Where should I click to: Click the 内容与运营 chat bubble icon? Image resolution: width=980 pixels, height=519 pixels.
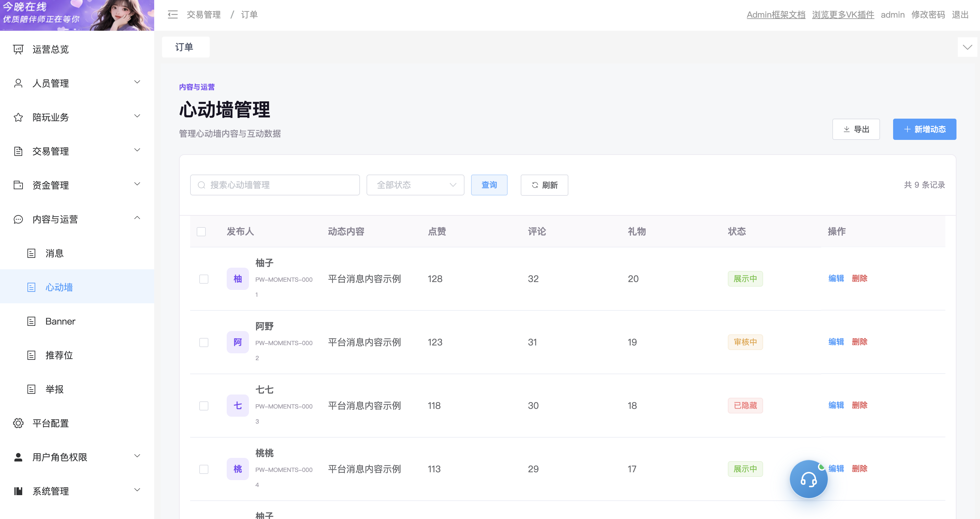point(18,219)
